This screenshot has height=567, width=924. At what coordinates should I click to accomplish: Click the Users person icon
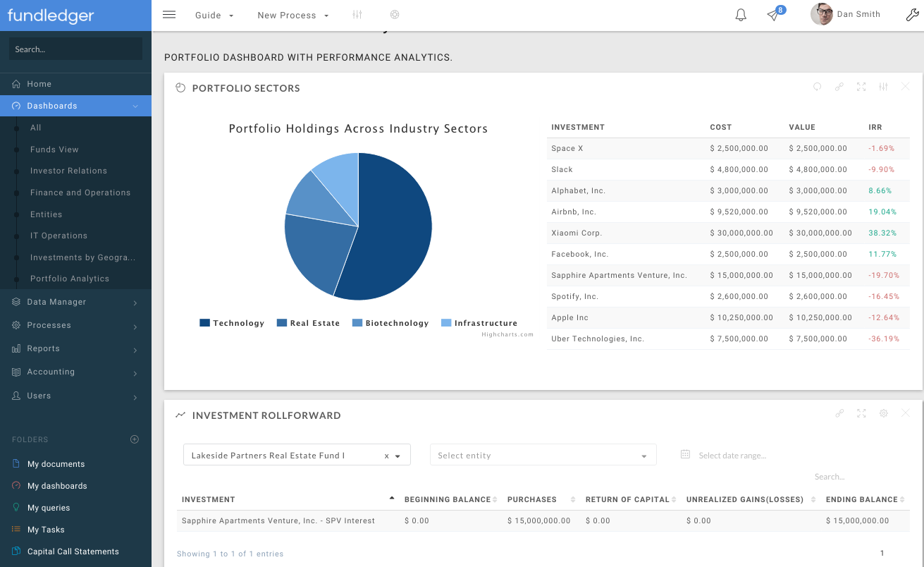pos(16,396)
